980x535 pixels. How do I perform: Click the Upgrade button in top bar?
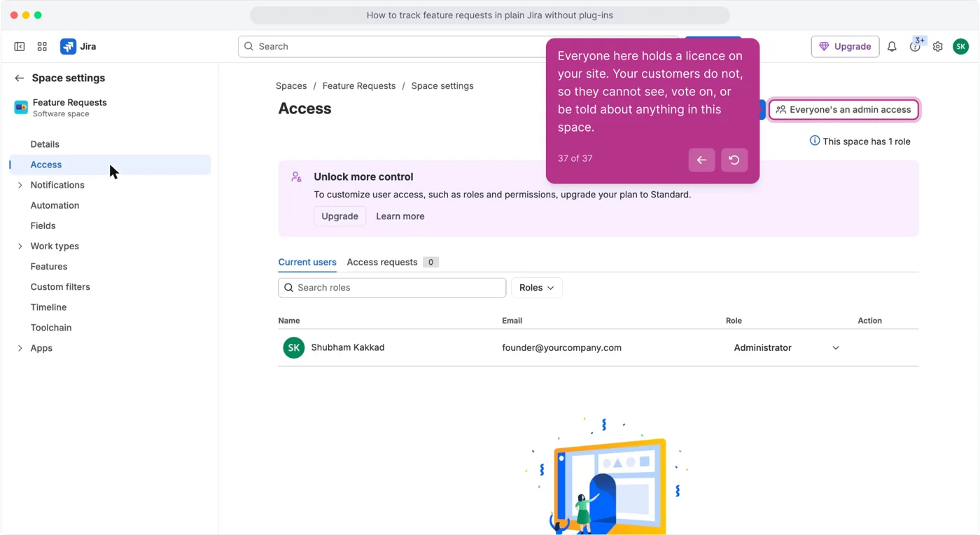845,47
